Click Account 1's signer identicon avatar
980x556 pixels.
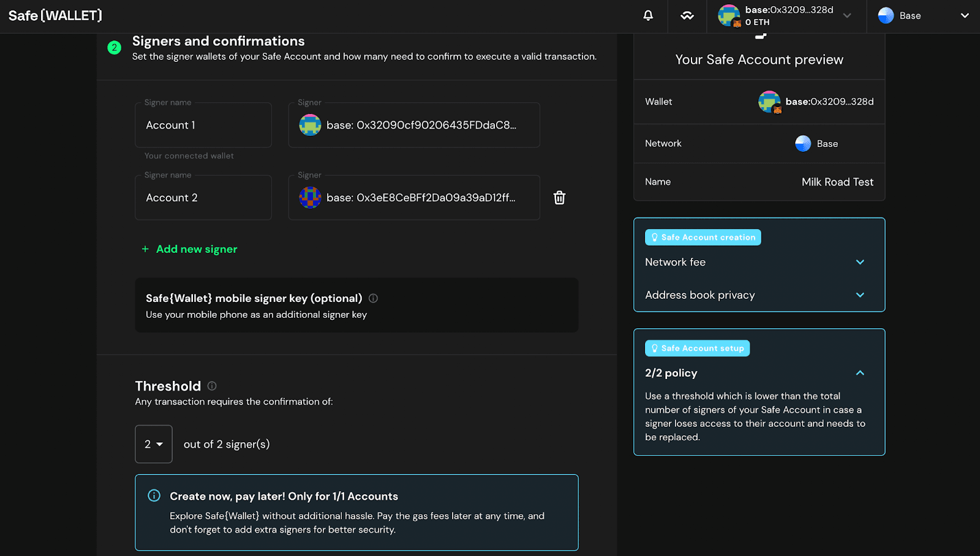click(x=310, y=125)
